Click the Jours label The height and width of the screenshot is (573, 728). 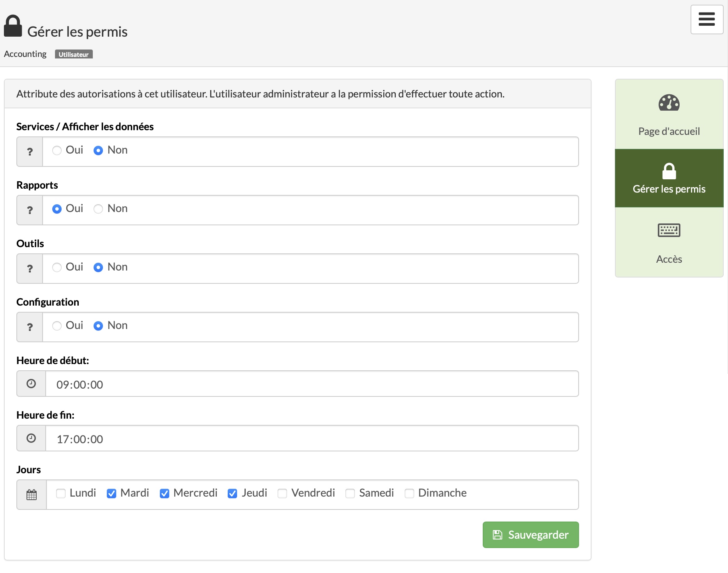[28, 470]
